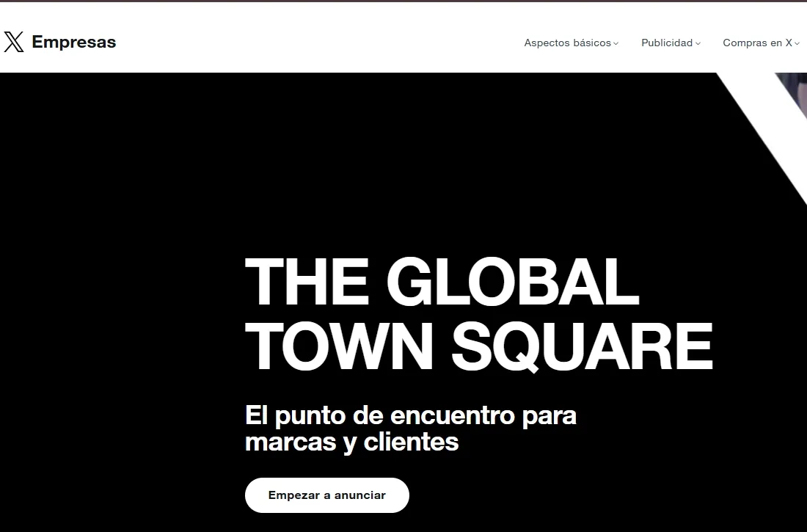
Task: Select Aspectos básicos in the navigation
Action: pyautogui.click(x=567, y=43)
